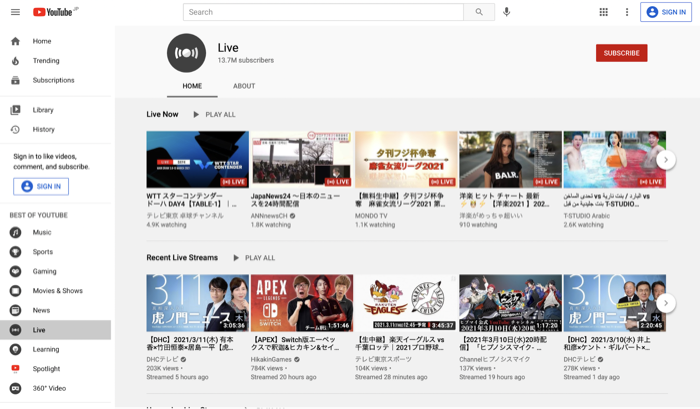
Task: Click the News icon in sidebar
Action: click(15, 310)
